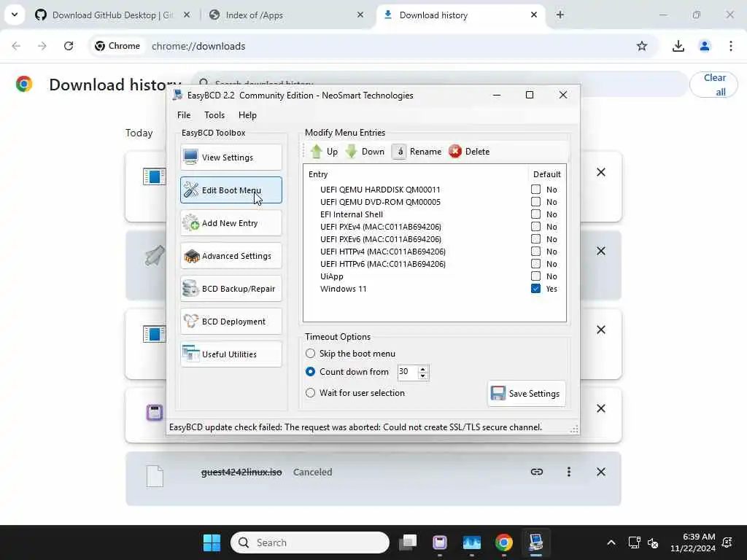Open the Tools menu in EasyBCD

pyautogui.click(x=214, y=114)
